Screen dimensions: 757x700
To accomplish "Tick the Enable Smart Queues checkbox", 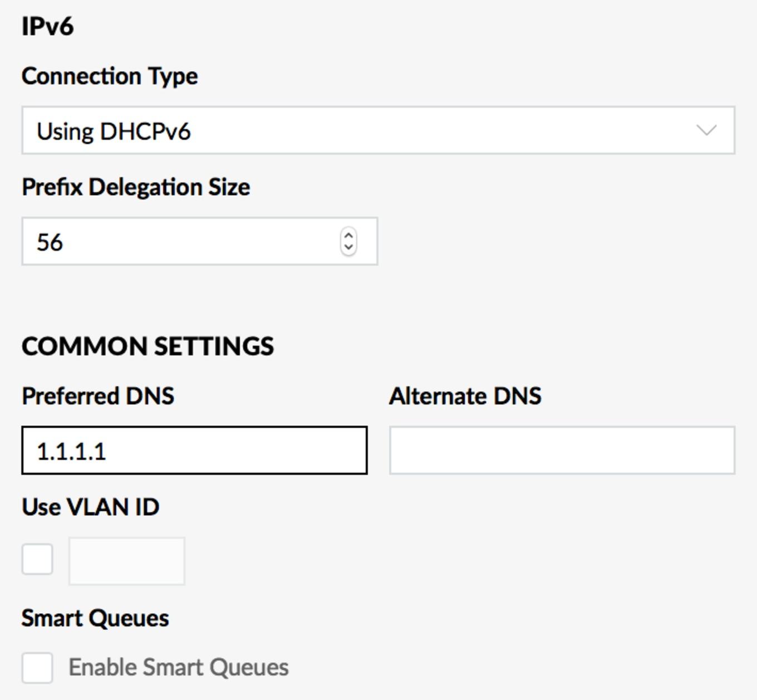I will [37, 668].
